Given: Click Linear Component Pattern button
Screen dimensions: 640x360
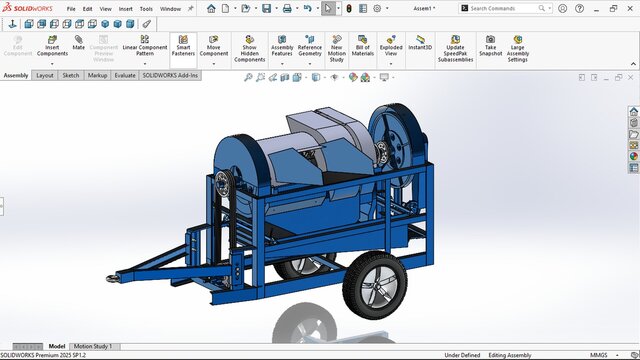Looking at the screenshot, I should pos(145,46).
